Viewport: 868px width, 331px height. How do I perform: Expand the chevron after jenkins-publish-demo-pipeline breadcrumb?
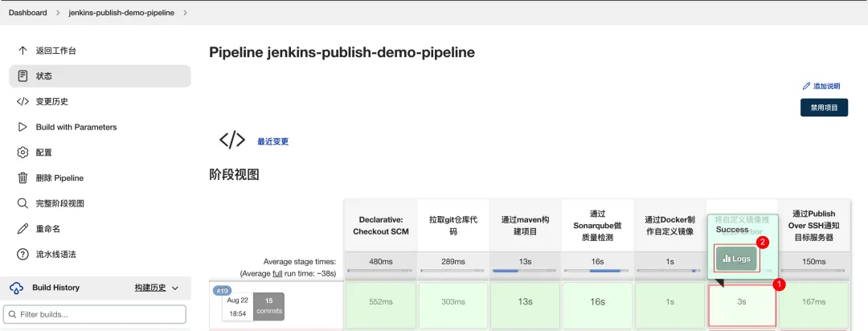pyautogui.click(x=185, y=12)
